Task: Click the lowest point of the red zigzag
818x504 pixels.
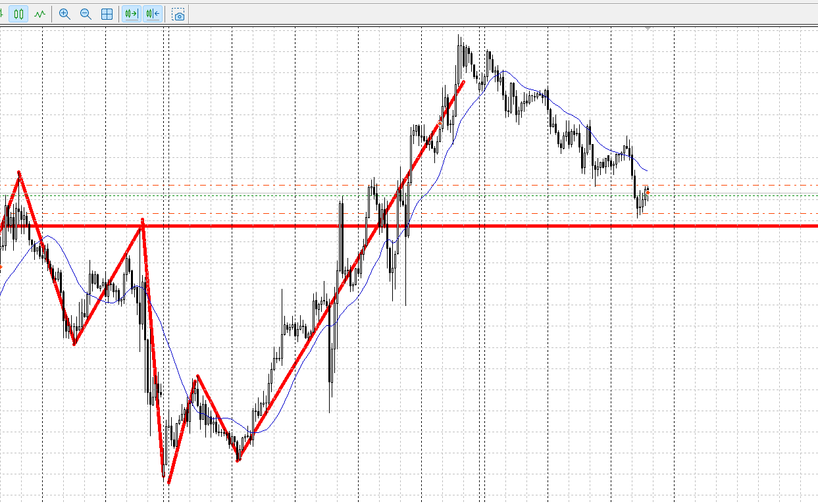Action: [x=168, y=483]
